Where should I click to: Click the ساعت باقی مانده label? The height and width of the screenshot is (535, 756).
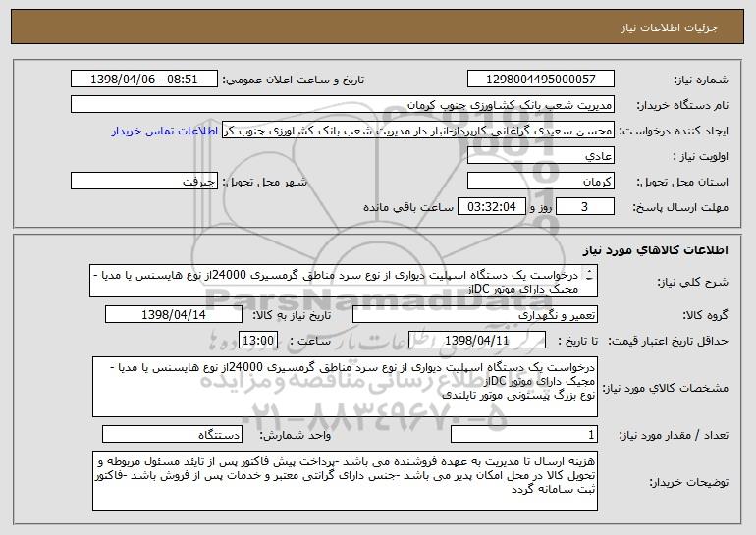click(x=408, y=207)
